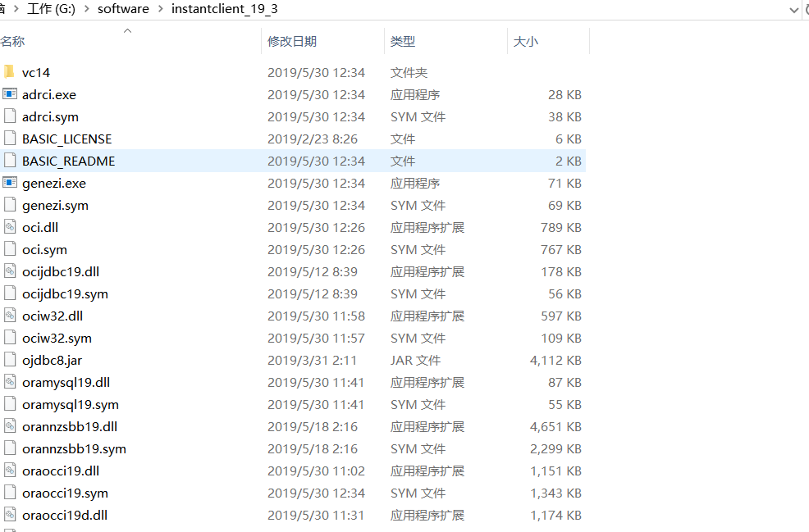Navigate to software in breadcrumb path
This screenshot has width=809, height=532.
point(123,9)
